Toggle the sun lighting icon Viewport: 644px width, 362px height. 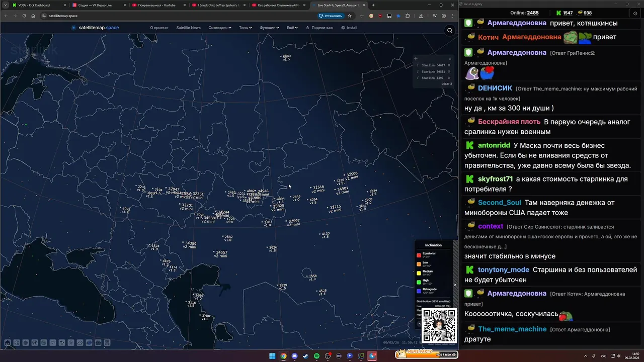[71, 343]
